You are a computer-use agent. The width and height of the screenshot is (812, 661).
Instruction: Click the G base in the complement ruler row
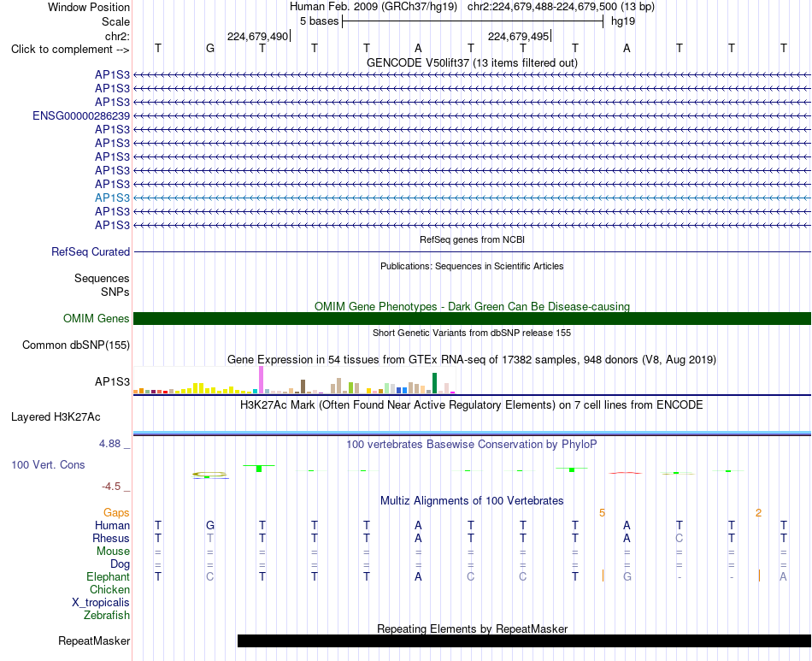tap(209, 48)
